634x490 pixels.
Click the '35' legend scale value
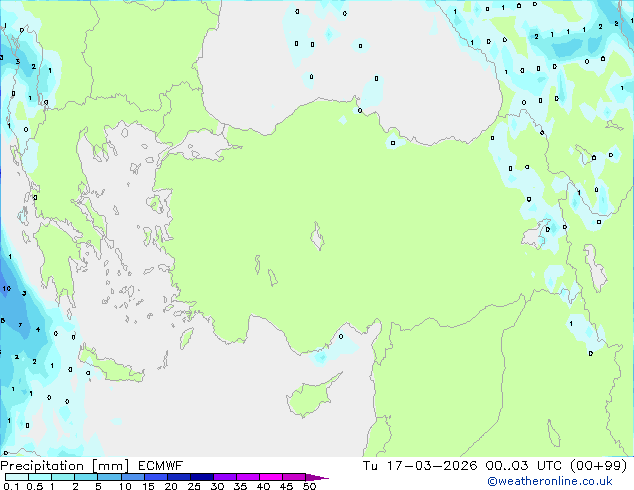[240, 486]
